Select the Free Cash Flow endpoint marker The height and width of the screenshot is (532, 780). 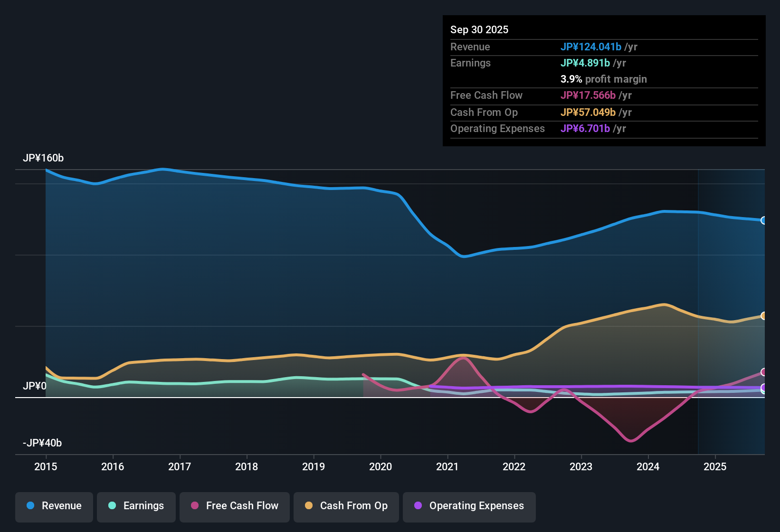(763, 373)
